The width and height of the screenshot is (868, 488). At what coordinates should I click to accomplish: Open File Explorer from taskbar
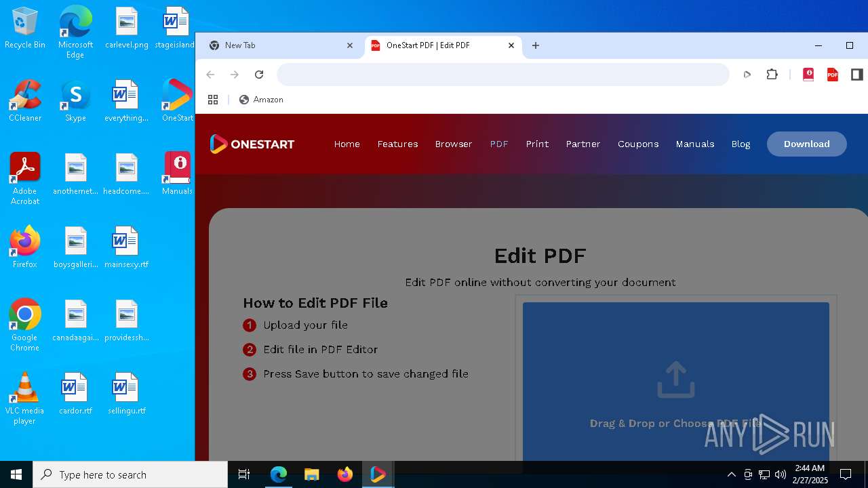tap(311, 474)
